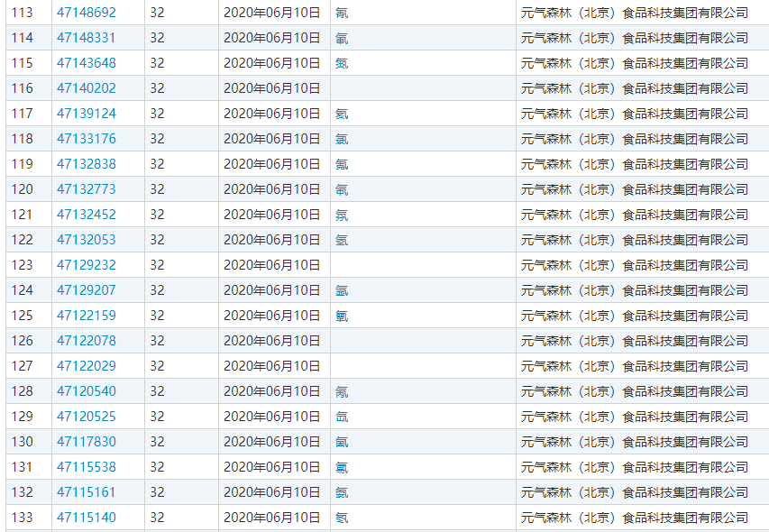This screenshot has width=769, height=532.
Task: Open registration number 47148692
Action: [87, 13]
